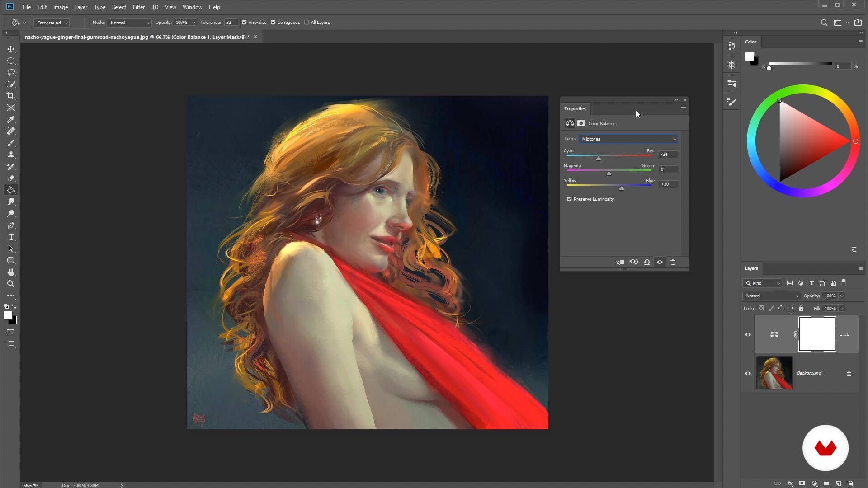The width and height of the screenshot is (868, 488).
Task: Switch to the Properties tab
Action: (x=575, y=109)
